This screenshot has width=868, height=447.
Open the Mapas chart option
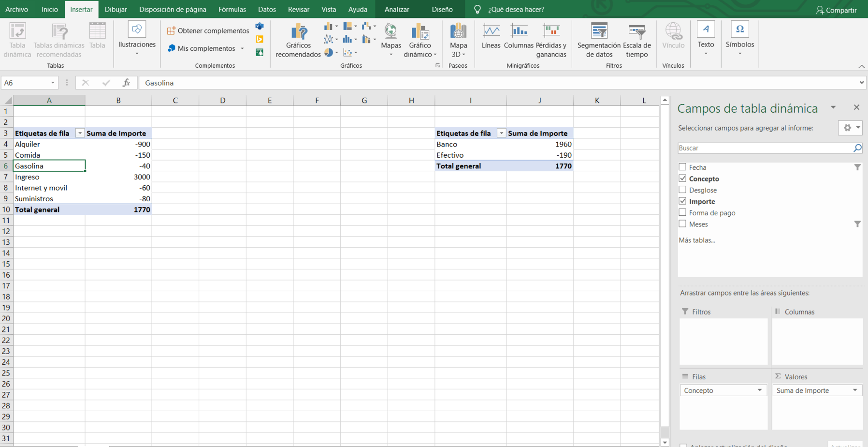click(391, 40)
